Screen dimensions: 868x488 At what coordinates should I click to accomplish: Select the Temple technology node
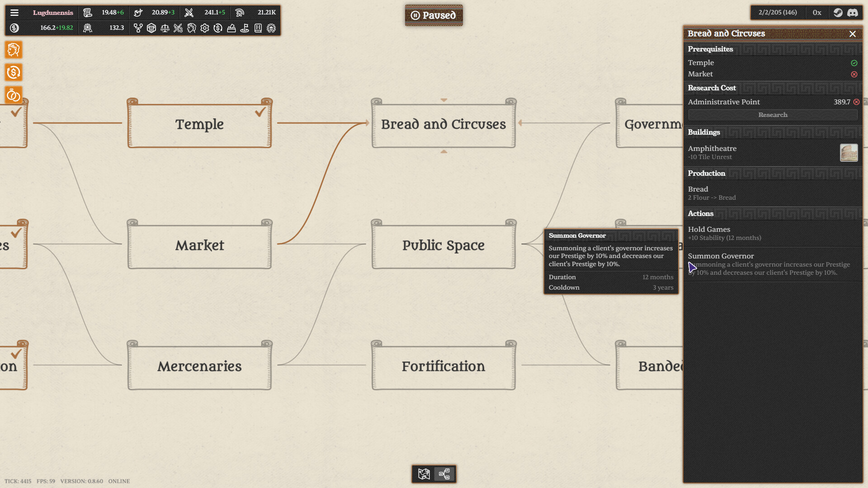(199, 123)
